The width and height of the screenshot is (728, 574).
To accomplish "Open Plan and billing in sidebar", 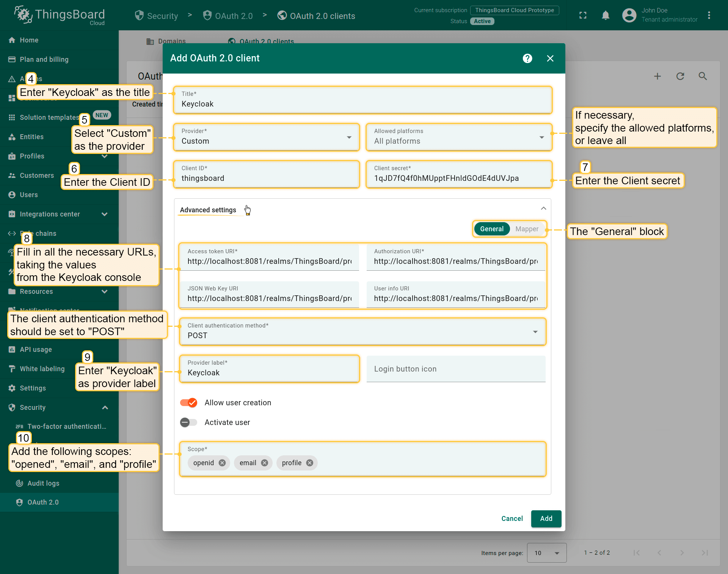I will coord(44,60).
